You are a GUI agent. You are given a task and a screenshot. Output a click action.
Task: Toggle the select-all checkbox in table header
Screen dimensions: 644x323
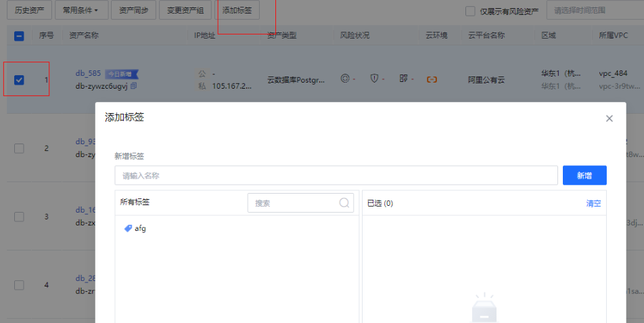coord(19,36)
